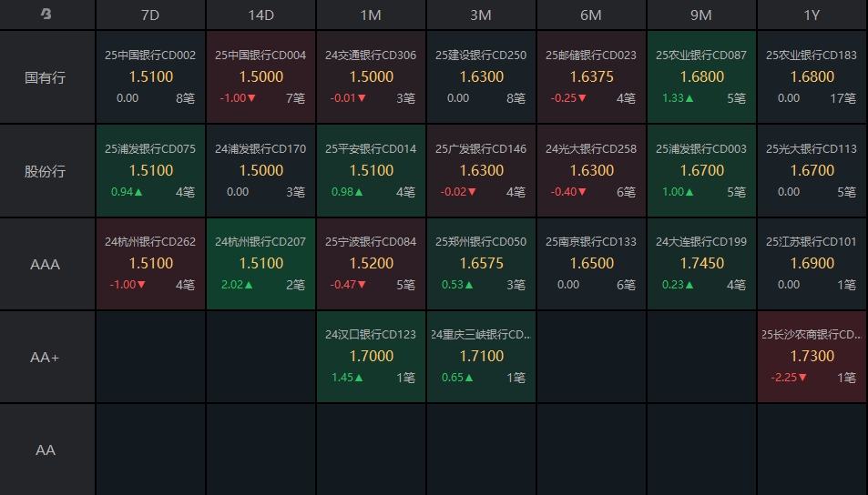Open the 25江苏银行CD101 cell
868x495 pixels.
coord(812,263)
